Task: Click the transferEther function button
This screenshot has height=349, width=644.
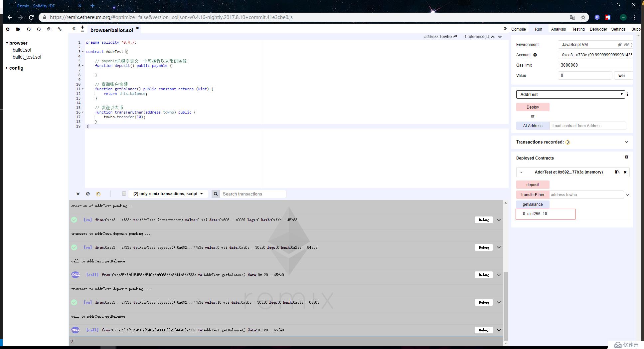Action: (533, 195)
